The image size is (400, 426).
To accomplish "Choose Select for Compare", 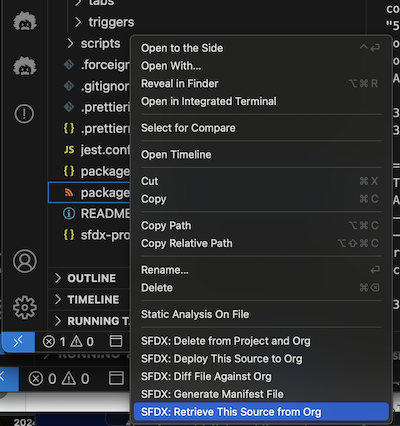I will click(x=261, y=128).
